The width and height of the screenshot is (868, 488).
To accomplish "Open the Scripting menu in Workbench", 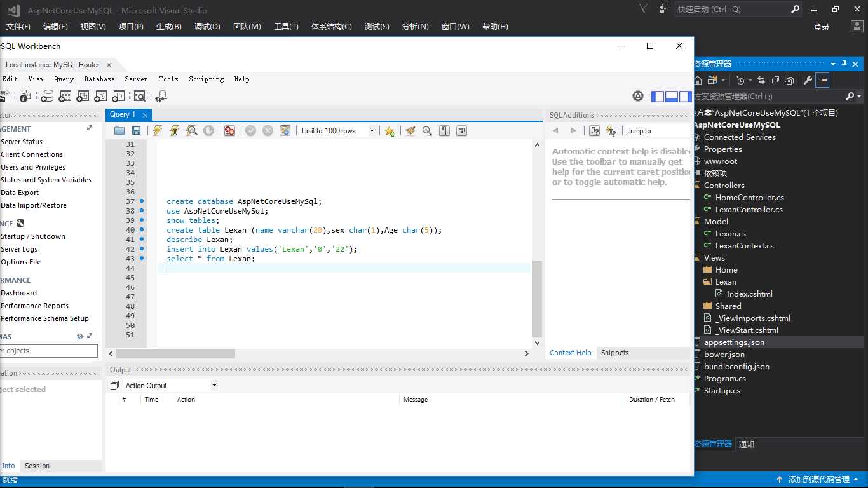I will 206,79.
